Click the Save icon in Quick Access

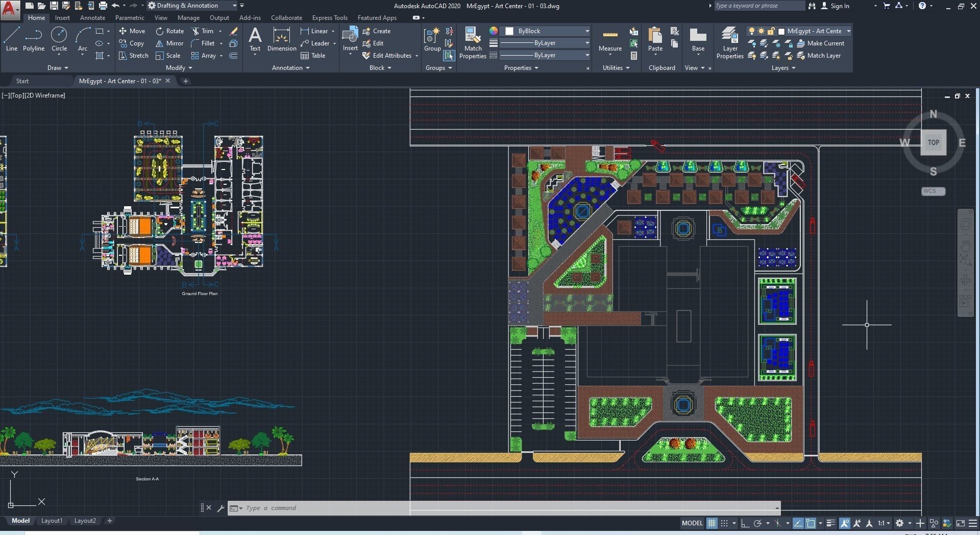[x=54, y=6]
